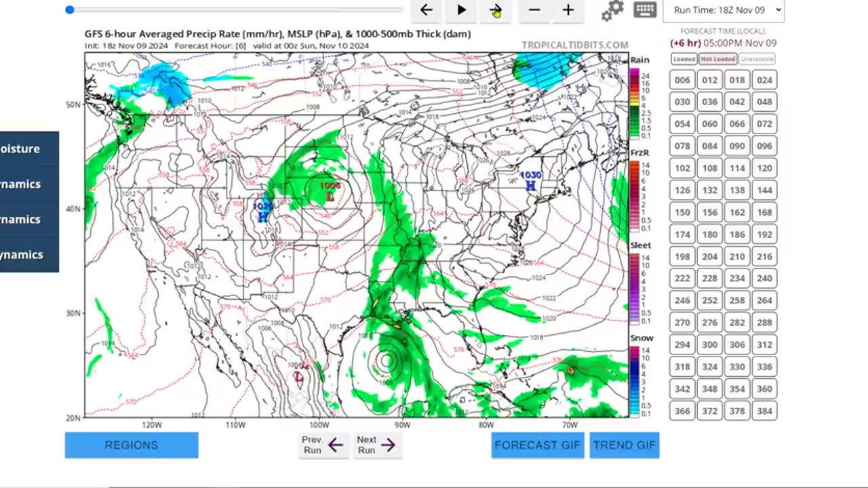Move the forecast timeline slider handle
This screenshot has width=868, height=488.
(70, 9)
